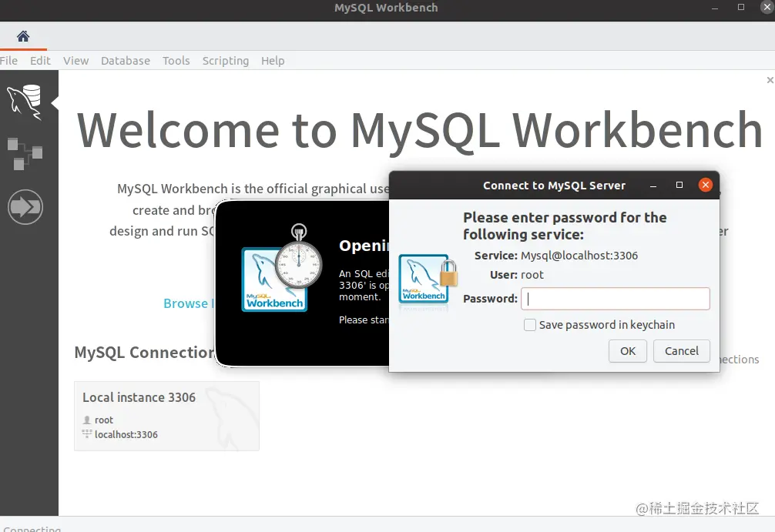This screenshot has height=532, width=775.
Task: Open the Scripting menu
Action: (x=226, y=61)
